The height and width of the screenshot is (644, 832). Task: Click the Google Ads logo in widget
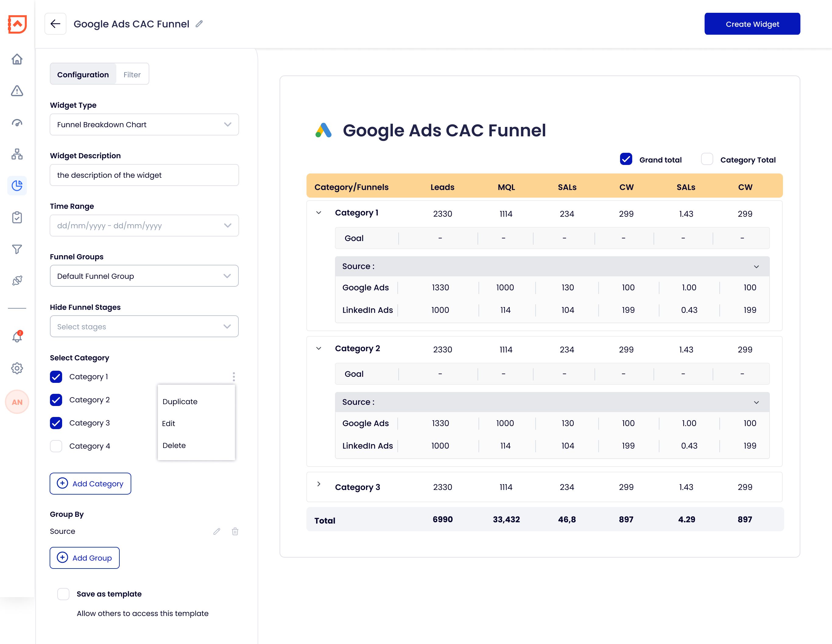(x=323, y=130)
